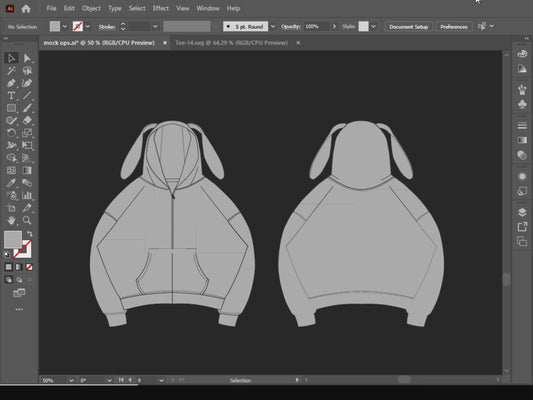
Task: Set paint mode to Gradient
Action: tap(19, 267)
